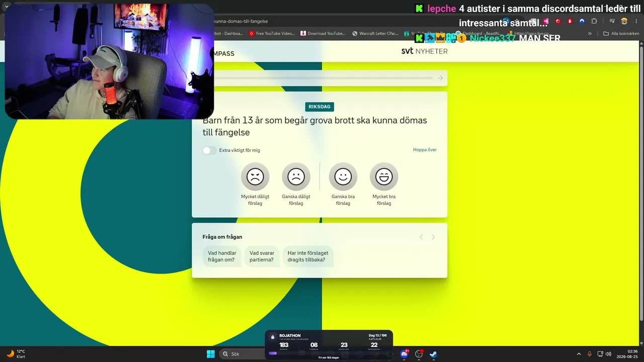Go to next Fråga om frågan suggestions
Screen dimensions: 644x362
[x=433, y=237]
